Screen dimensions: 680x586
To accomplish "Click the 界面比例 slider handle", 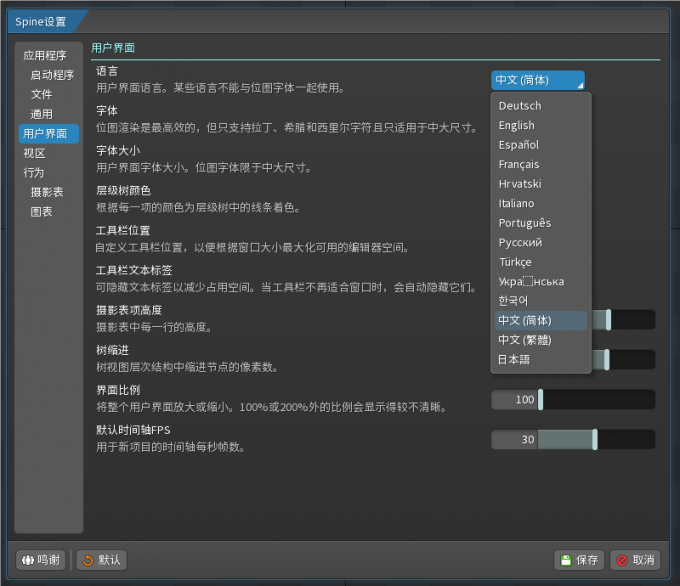I will click(540, 399).
